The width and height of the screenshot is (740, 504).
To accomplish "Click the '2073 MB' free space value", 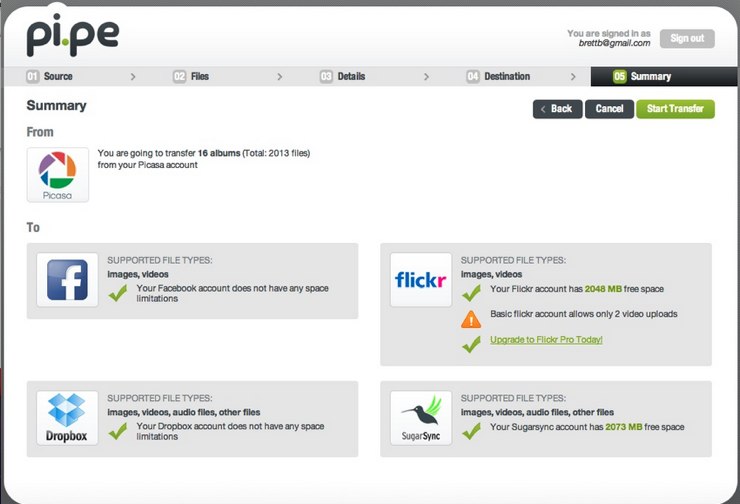I will click(x=624, y=427).
